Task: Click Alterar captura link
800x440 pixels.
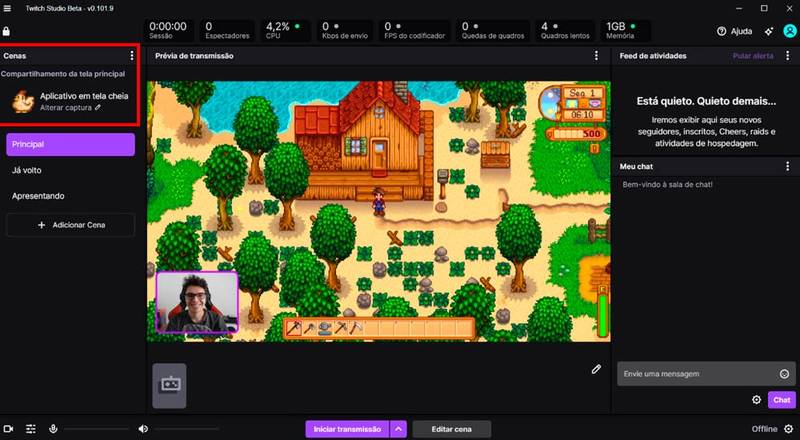Action: pyautogui.click(x=70, y=108)
